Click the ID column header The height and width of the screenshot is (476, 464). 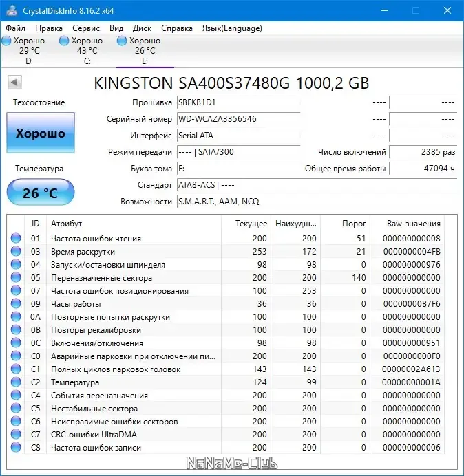point(36,224)
